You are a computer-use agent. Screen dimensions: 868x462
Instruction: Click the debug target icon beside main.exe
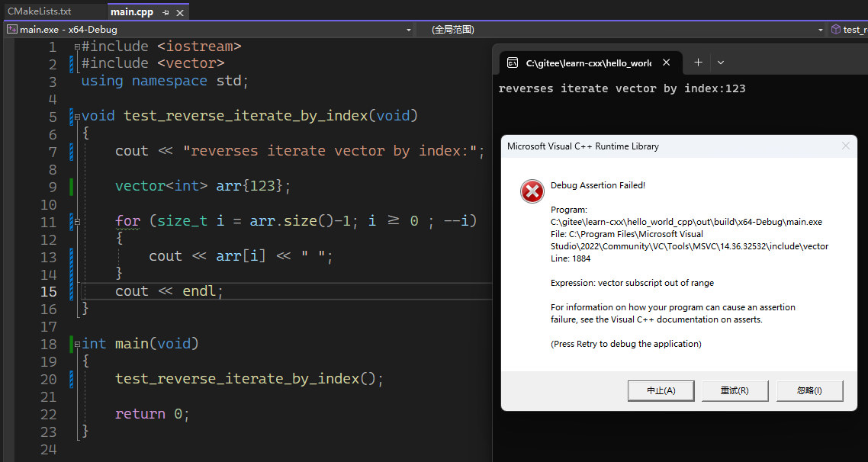(x=11, y=28)
